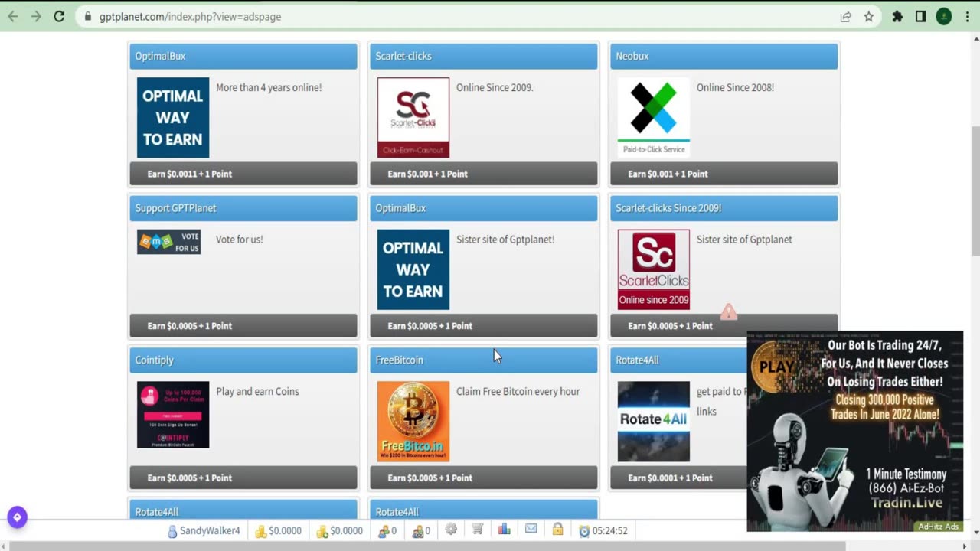Open the green Chrome profile avatar
Screen dimensions: 980x551
(943, 17)
